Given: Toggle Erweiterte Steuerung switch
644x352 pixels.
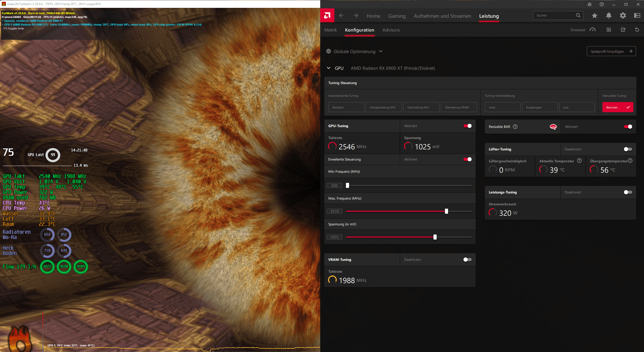Looking at the screenshot, I should click(x=468, y=159).
